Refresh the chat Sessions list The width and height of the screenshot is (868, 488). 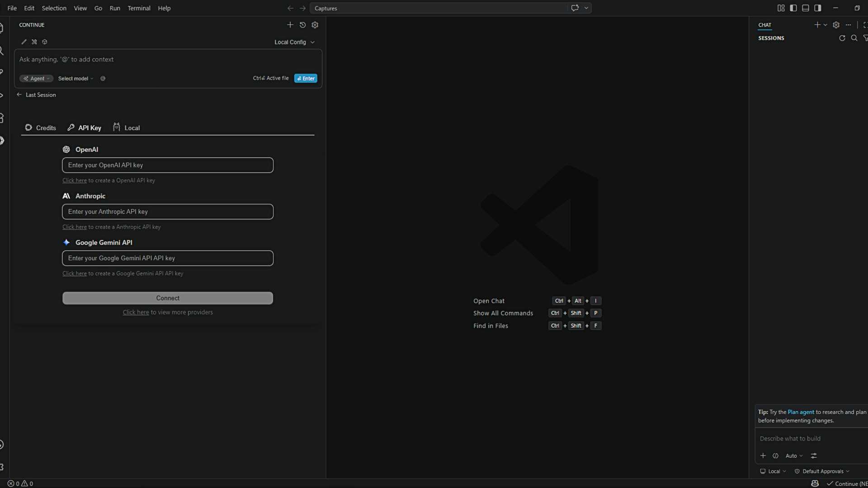pyautogui.click(x=842, y=38)
